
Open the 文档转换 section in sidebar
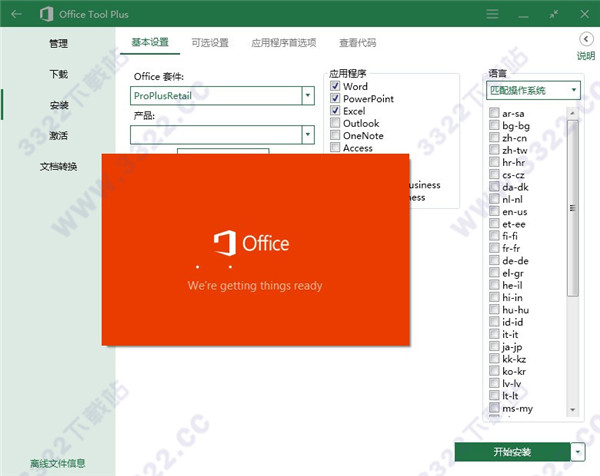tap(58, 166)
